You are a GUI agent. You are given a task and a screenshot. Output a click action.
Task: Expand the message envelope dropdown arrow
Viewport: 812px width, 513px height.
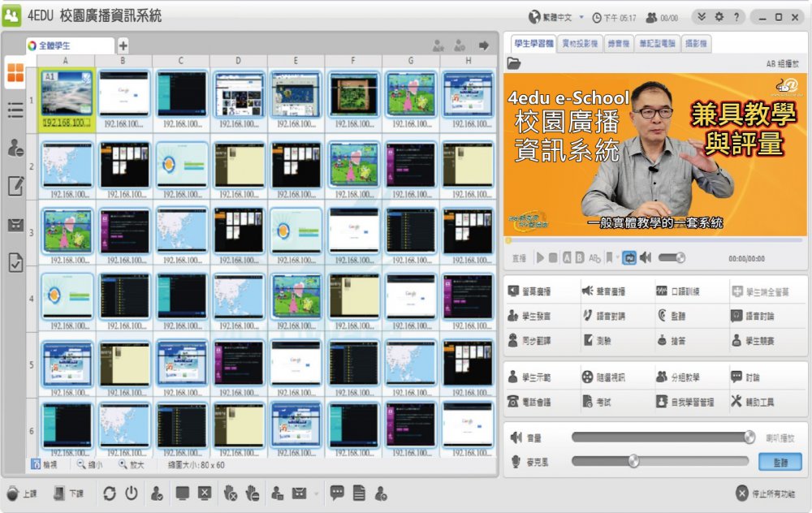(x=315, y=493)
